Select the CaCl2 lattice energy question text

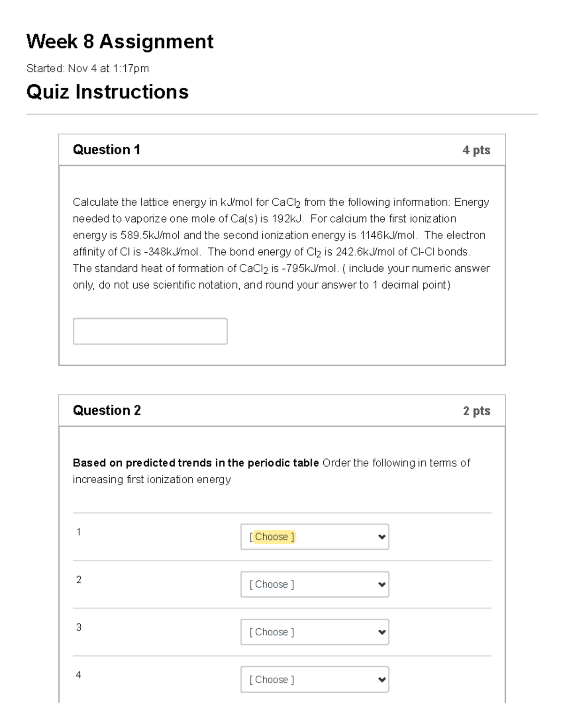(x=281, y=243)
